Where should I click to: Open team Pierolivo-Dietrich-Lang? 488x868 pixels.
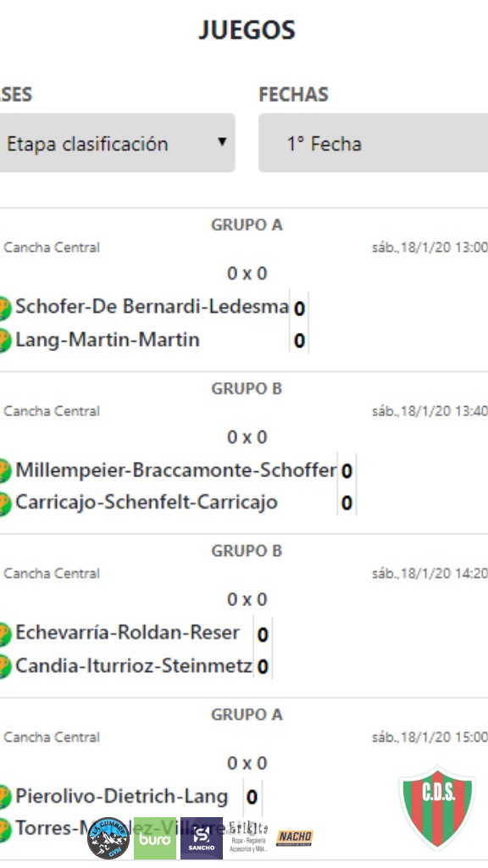(x=122, y=796)
